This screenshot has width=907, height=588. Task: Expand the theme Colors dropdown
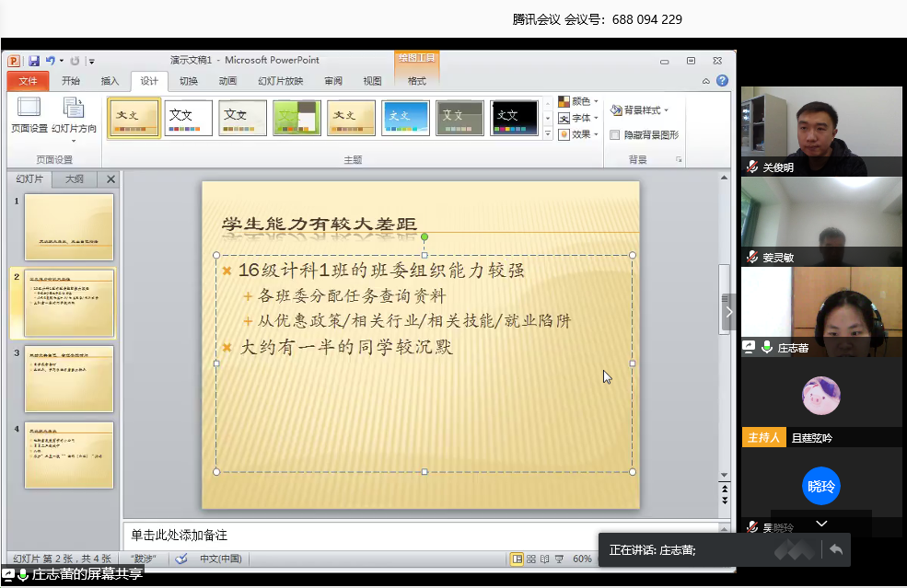click(x=579, y=101)
